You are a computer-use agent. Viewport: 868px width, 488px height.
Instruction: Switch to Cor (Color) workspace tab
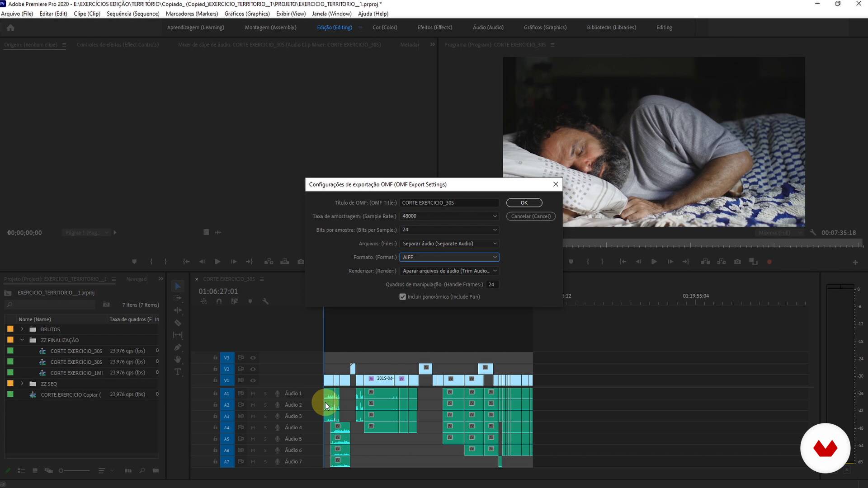click(385, 28)
